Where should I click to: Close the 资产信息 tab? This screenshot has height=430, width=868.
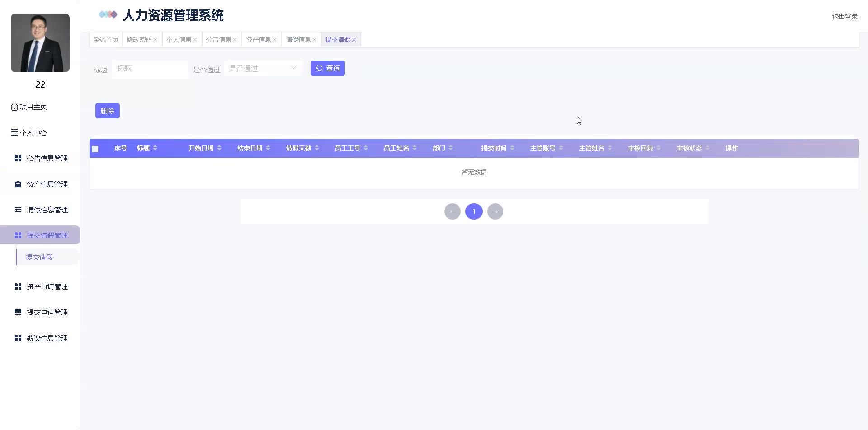pos(274,40)
